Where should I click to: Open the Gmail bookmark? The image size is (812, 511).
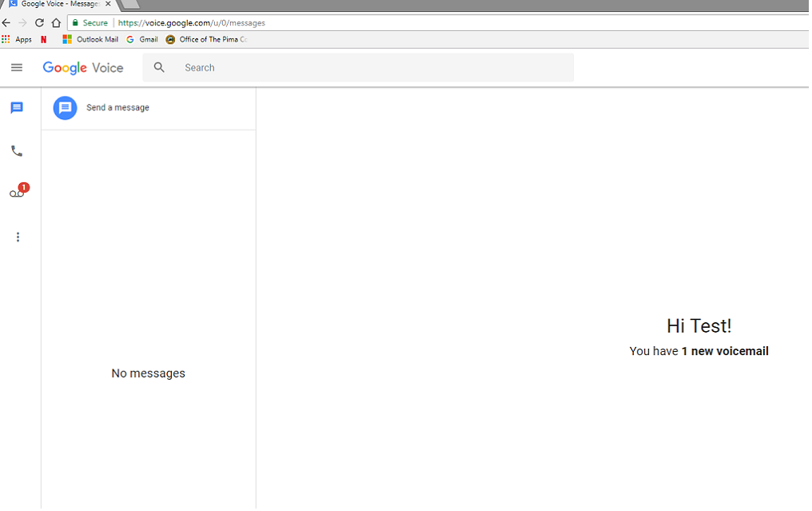[x=142, y=39]
